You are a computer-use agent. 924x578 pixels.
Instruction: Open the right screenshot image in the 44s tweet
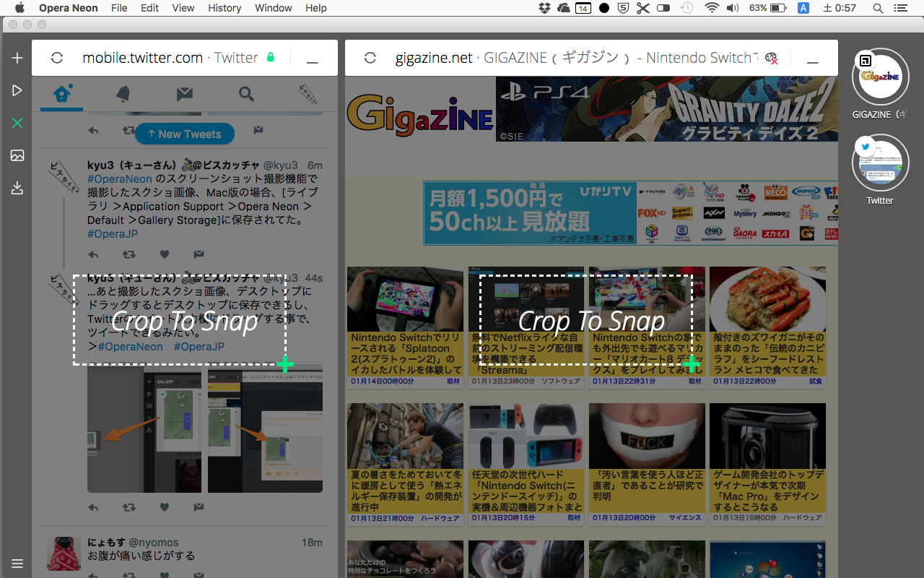coord(265,428)
